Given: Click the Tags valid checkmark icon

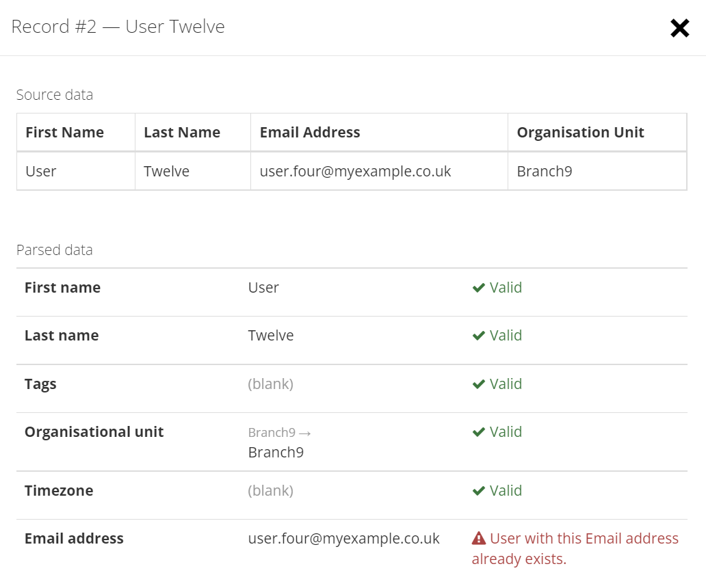Looking at the screenshot, I should click(479, 384).
